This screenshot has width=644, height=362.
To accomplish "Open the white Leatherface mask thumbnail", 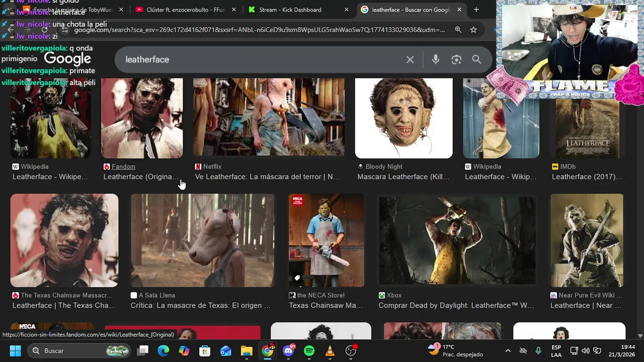I will click(x=404, y=118).
